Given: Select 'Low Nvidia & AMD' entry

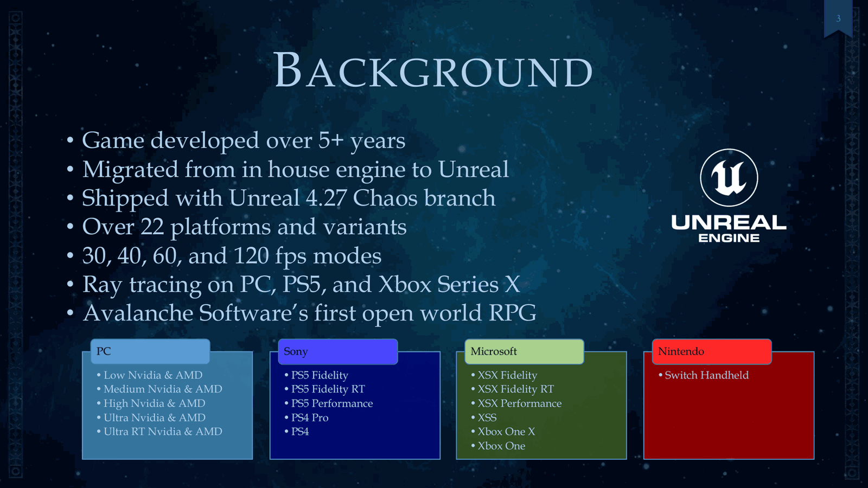Looking at the screenshot, I should click(153, 375).
